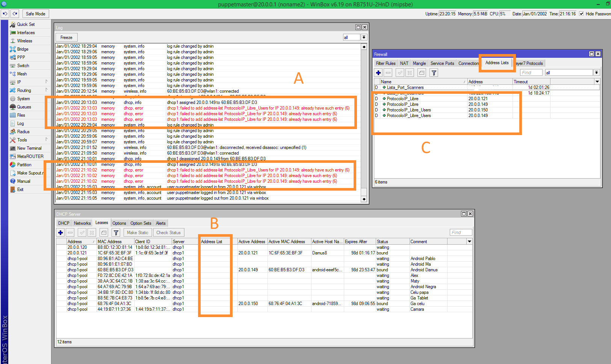Click the undo arrow in the top toolbar

pos(5,14)
